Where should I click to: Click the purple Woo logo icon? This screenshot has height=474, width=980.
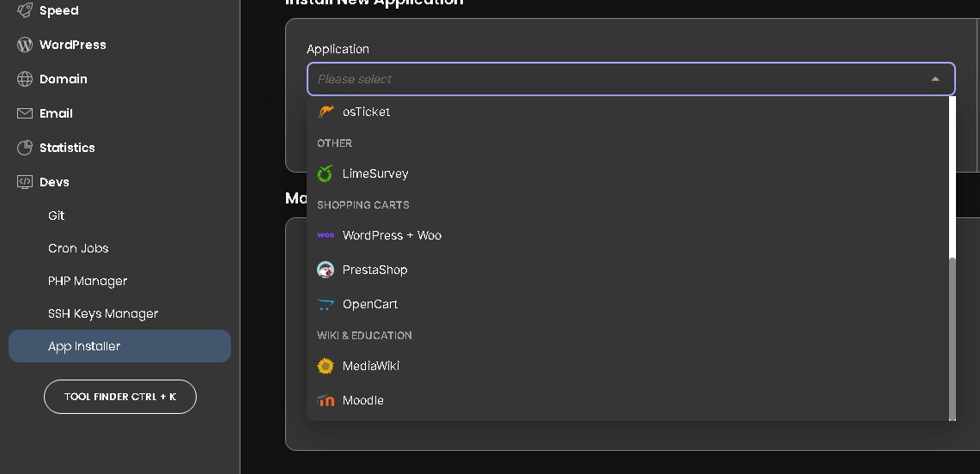(x=326, y=235)
